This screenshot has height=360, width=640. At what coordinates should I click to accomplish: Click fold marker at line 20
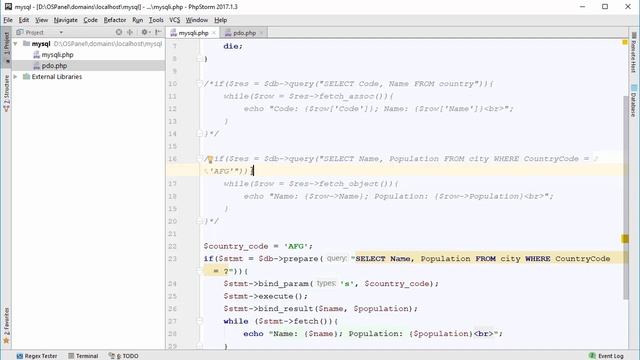[200, 221]
